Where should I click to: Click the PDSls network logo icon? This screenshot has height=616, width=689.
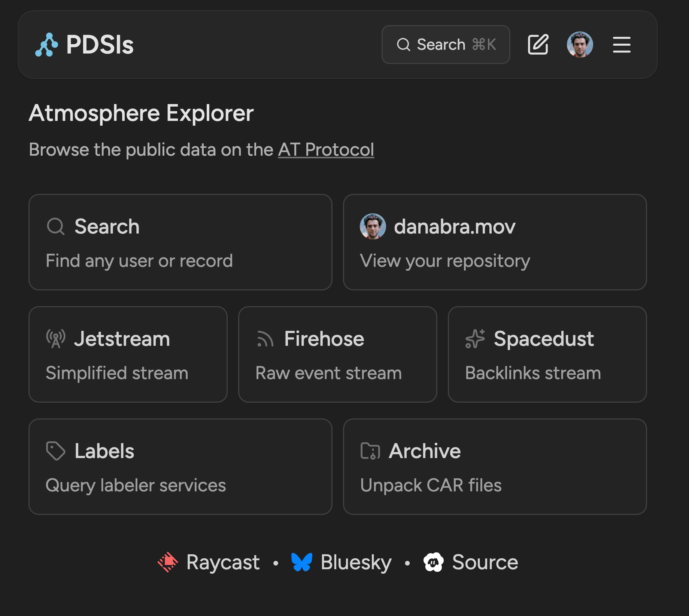pyautogui.click(x=46, y=45)
